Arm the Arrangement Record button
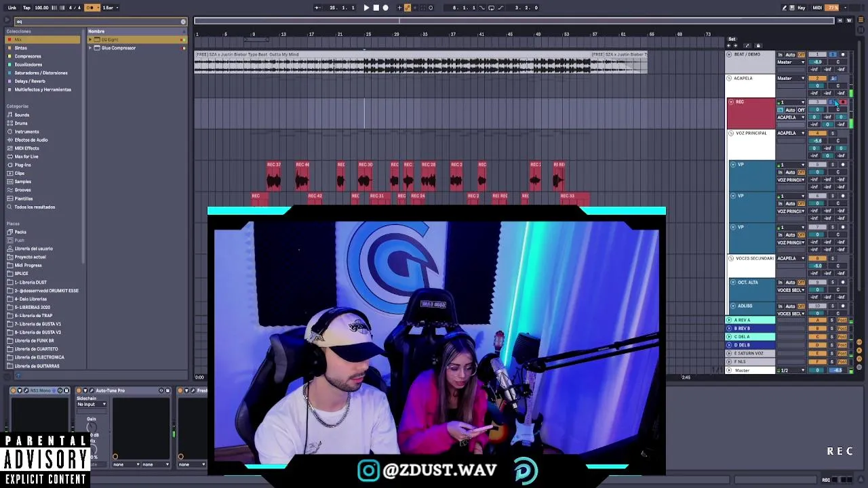868x488 pixels. (386, 7)
